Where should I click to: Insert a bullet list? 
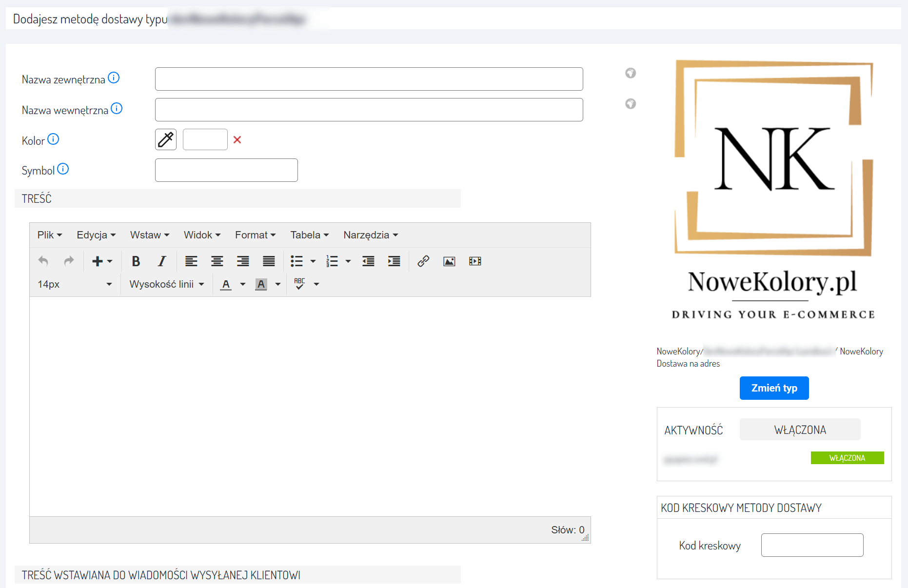click(x=296, y=261)
